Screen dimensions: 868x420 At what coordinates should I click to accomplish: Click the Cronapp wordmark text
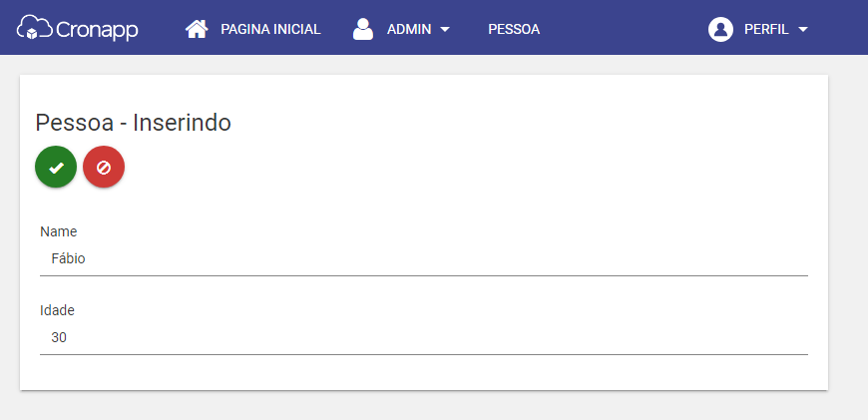point(97,31)
